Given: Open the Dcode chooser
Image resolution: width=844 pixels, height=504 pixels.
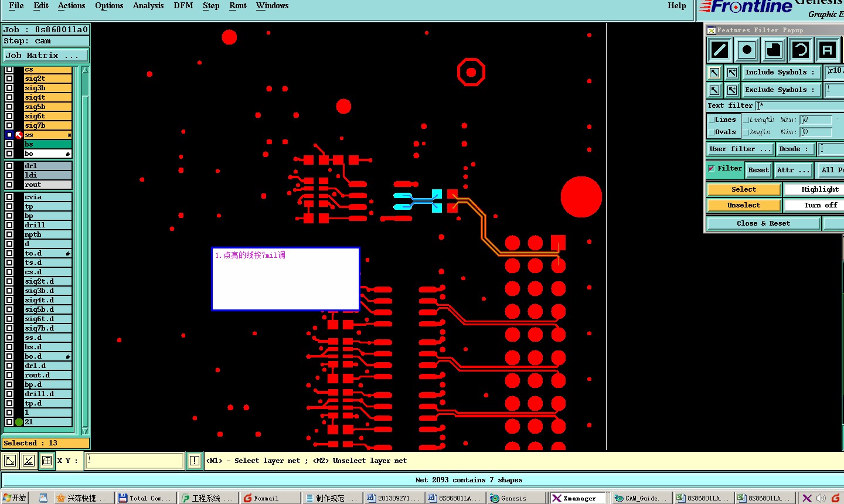Looking at the screenshot, I should 795,149.
